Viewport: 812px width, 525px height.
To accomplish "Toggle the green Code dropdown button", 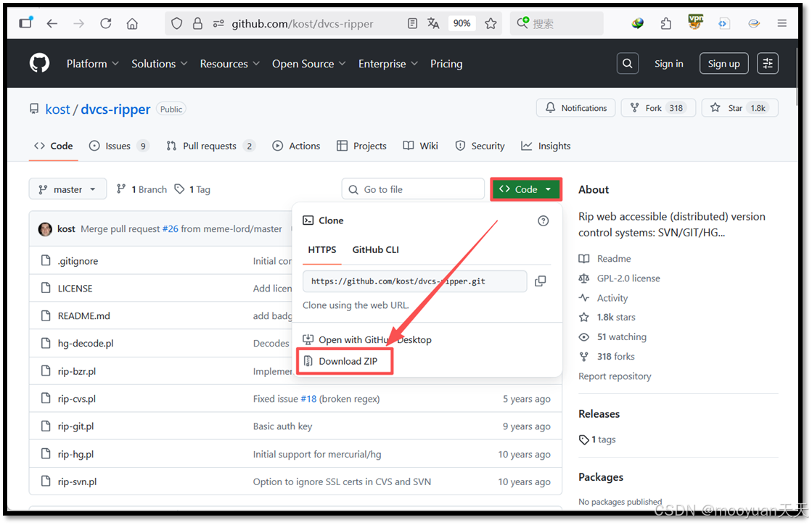I will coord(526,189).
